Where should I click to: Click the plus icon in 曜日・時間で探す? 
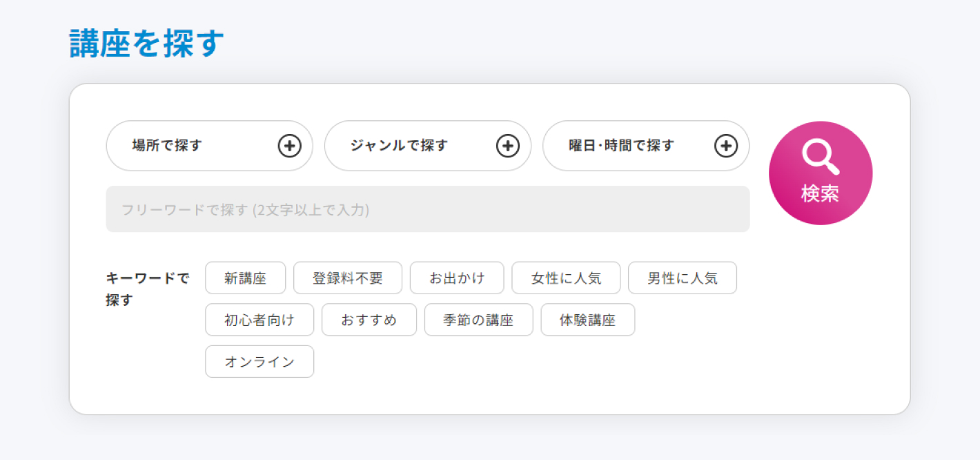pos(726,146)
